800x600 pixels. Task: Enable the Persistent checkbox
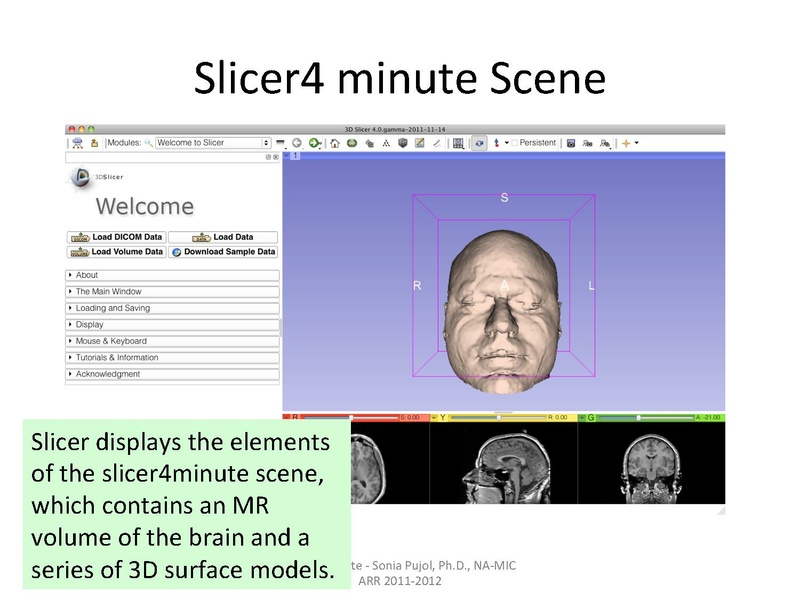pos(515,143)
